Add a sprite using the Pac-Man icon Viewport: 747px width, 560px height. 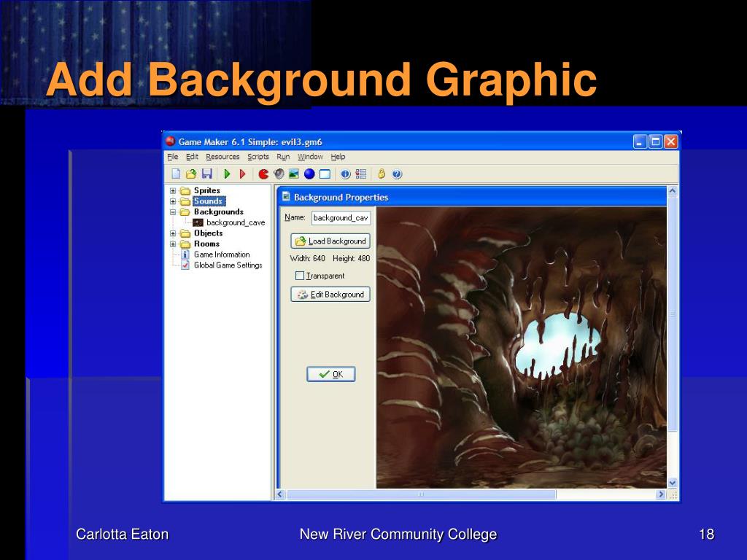coord(263,174)
